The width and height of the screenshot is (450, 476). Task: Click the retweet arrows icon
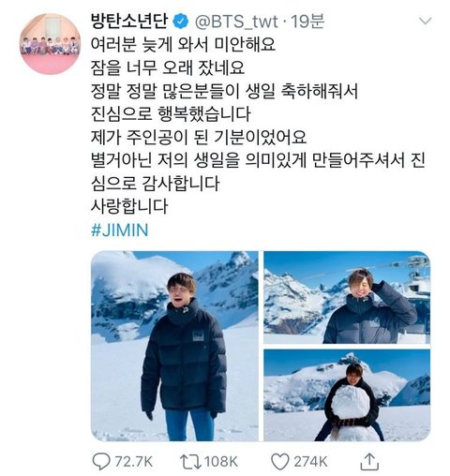(190, 462)
